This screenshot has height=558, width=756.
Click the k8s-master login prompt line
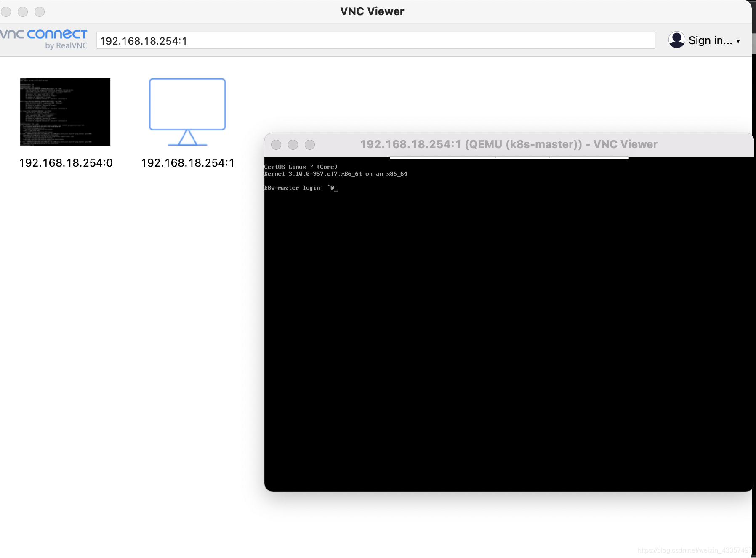point(301,188)
